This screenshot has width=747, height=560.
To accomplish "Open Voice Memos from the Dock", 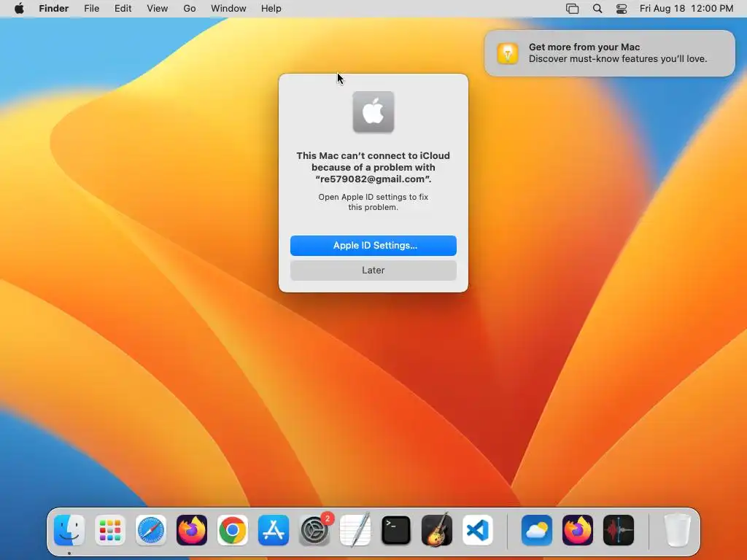I will tap(619, 530).
